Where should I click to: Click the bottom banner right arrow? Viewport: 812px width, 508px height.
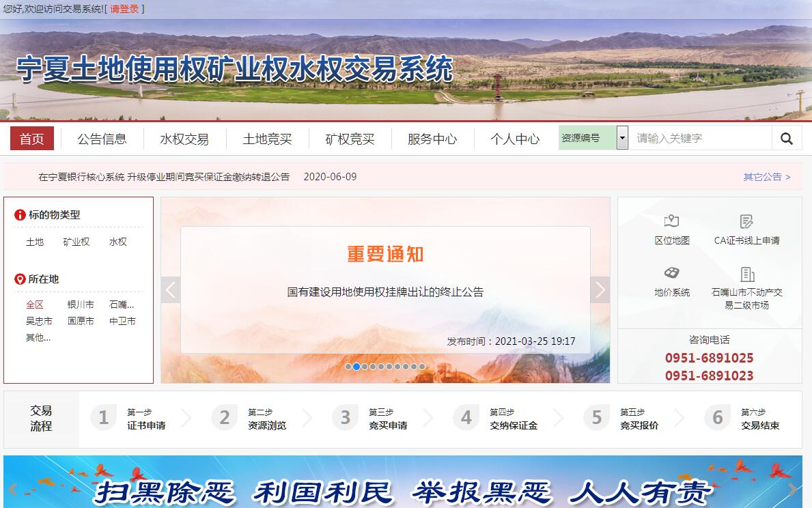point(792,489)
